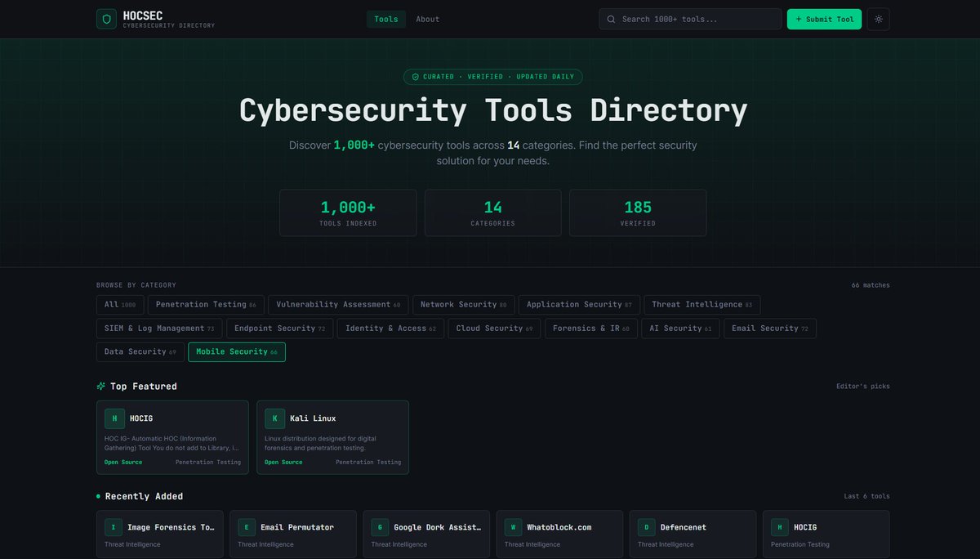Click the sparkle icon beside Top Featured

coord(100,387)
